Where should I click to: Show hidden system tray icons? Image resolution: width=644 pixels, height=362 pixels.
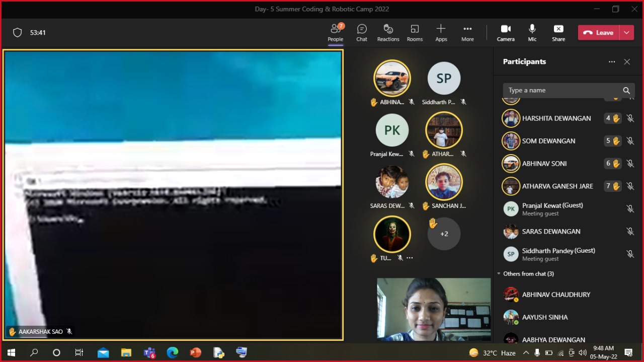click(526, 353)
